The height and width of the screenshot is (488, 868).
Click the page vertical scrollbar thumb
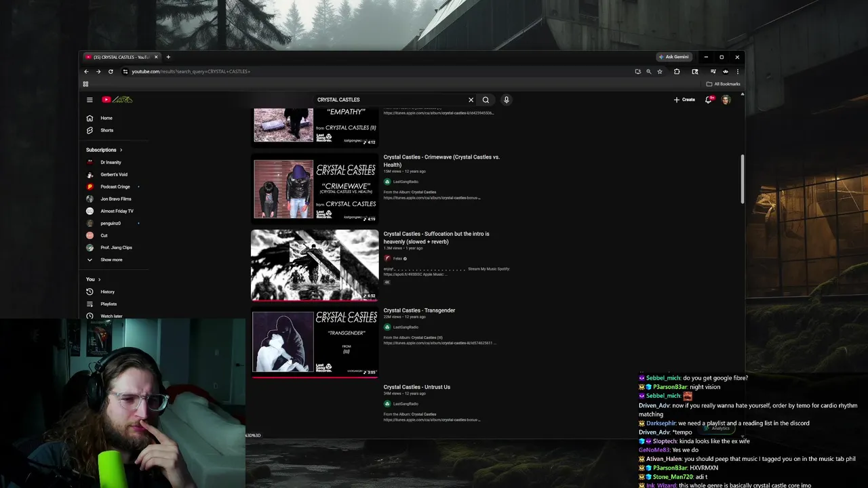pyautogui.click(x=742, y=179)
